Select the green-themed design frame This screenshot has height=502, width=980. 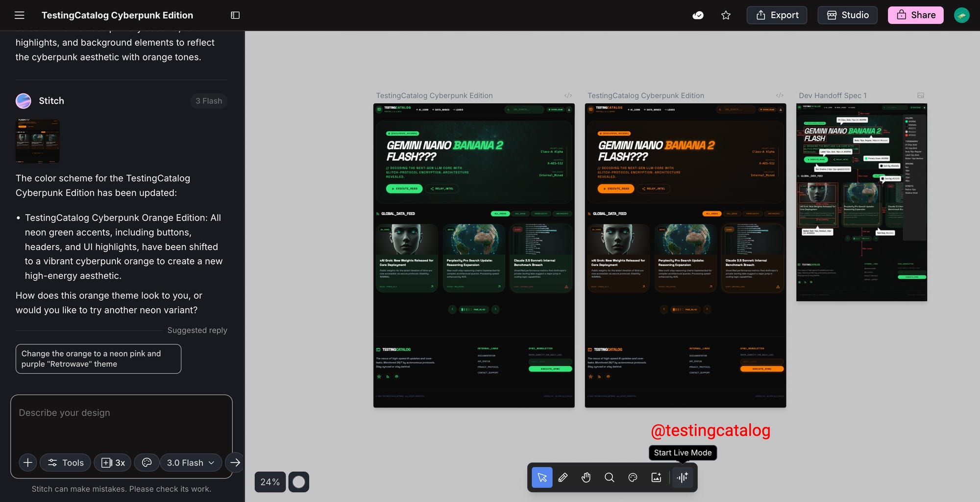coord(474,255)
